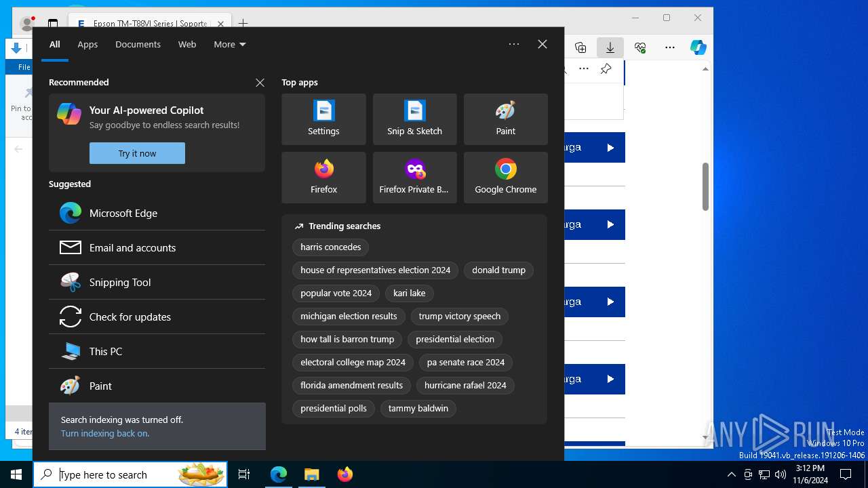Select 'trump victory speech' chip
Viewport: 868px width, 488px height.
[x=460, y=316]
